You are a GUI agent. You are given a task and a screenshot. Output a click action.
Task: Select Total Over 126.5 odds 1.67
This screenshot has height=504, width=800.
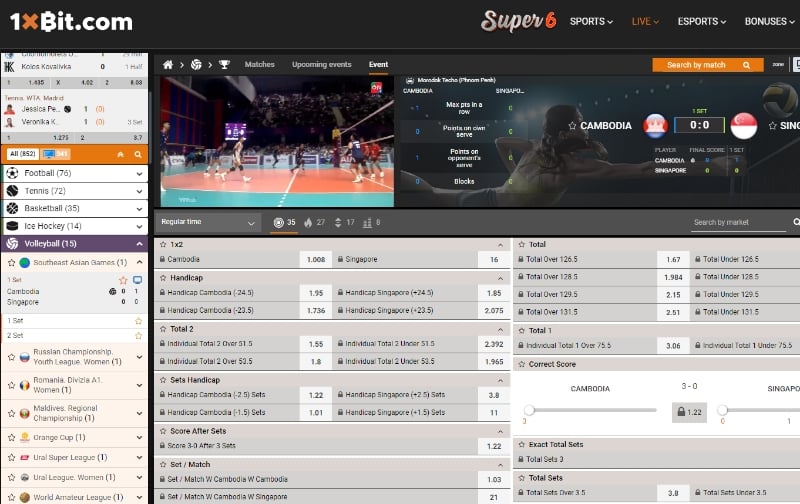[673, 260]
